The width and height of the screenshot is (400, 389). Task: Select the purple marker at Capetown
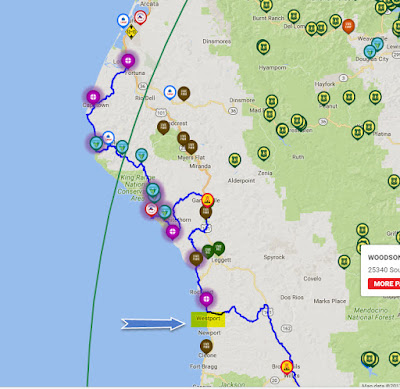(x=93, y=97)
